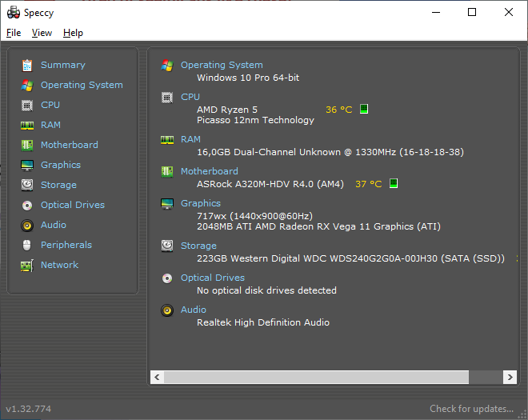Click the RAM stick icon in sidebar
The height and width of the screenshot is (420, 528).
(27, 126)
